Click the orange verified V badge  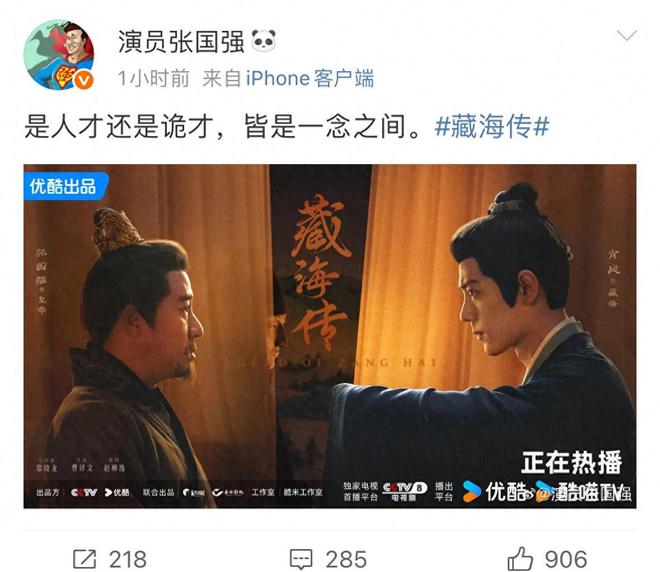[83, 80]
